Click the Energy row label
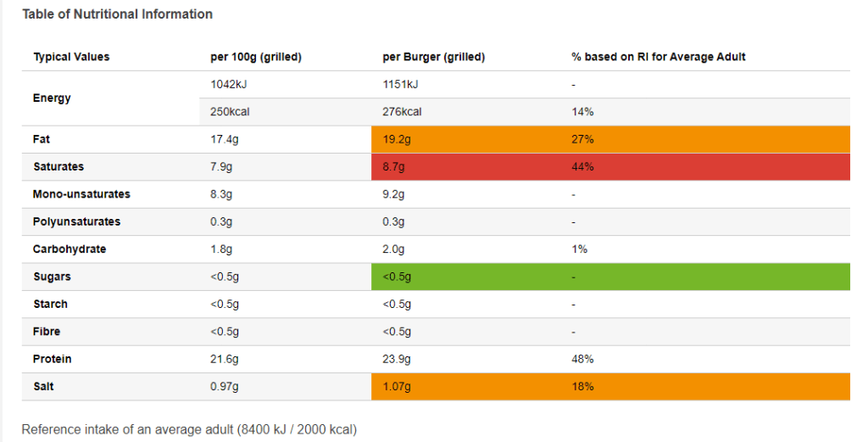The width and height of the screenshot is (868, 442). 52,98
